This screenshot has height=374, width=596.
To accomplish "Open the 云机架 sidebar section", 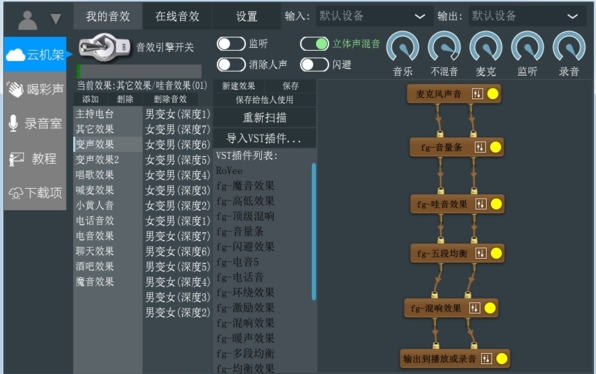I will [x=35, y=55].
